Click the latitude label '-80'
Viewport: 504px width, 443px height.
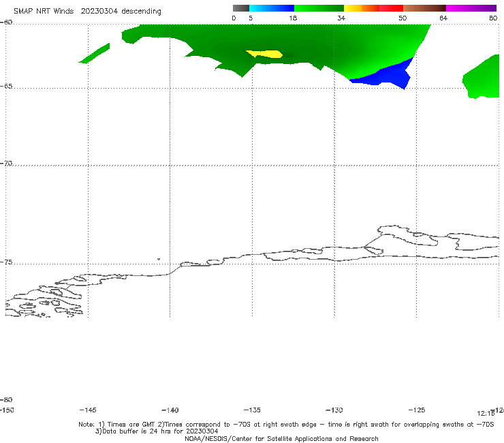[7, 399]
